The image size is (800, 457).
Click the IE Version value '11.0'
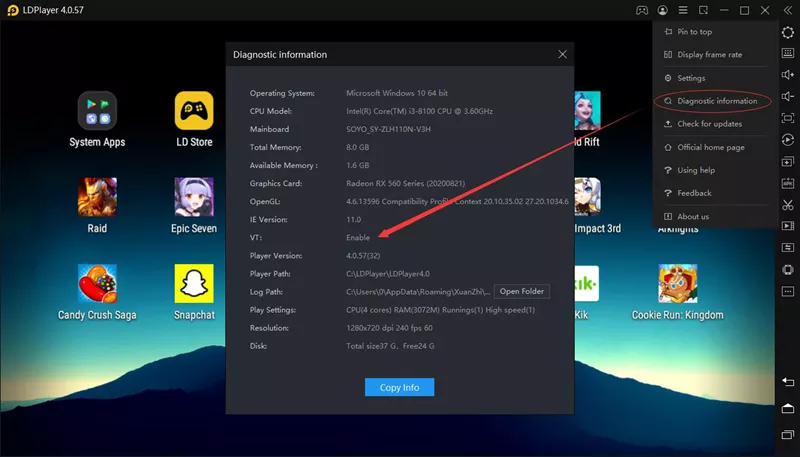click(x=354, y=219)
